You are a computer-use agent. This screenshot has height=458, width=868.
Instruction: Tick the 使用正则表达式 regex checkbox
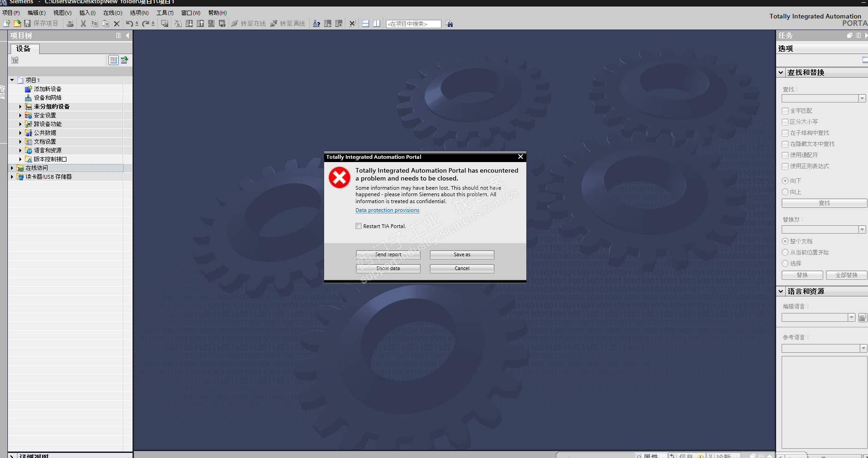coord(785,166)
